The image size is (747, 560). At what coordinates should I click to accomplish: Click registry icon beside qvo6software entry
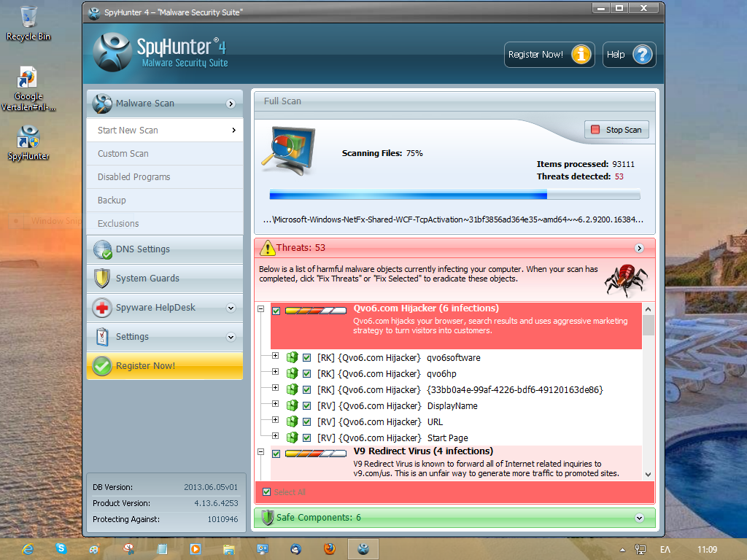292,357
